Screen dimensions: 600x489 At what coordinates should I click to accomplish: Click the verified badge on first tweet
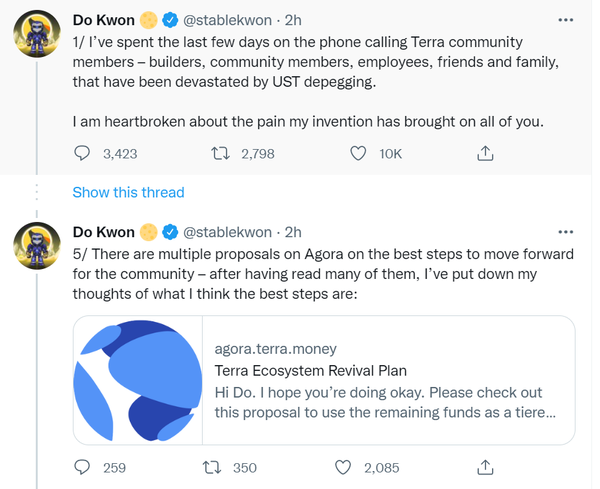point(171,20)
